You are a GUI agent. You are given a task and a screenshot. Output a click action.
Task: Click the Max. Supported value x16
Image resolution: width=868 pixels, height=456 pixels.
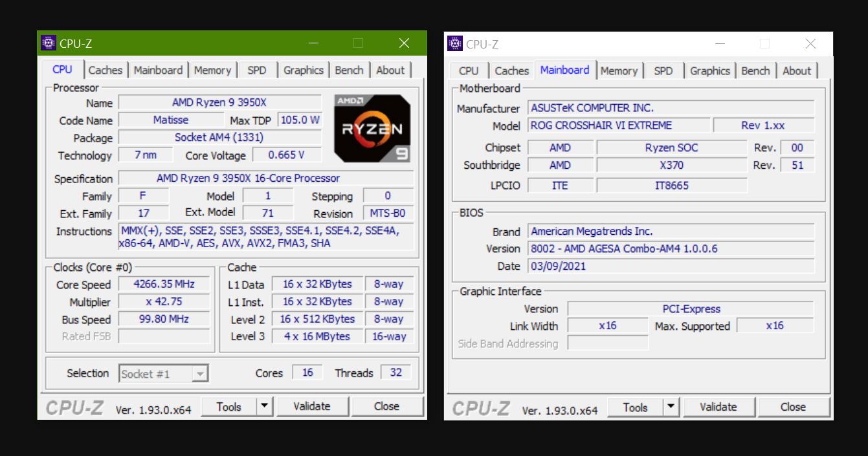point(775,326)
